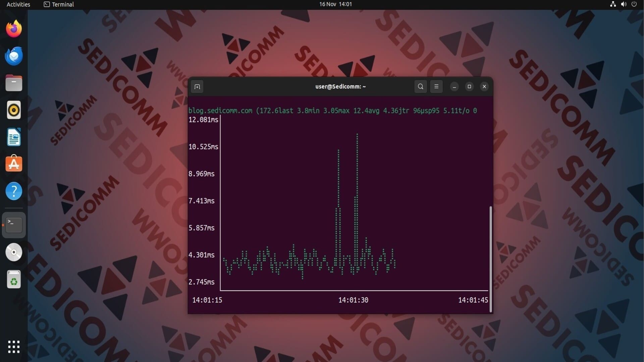This screenshot has width=644, height=362.
Task: Click the terminal vertical scrollbar
Action: (x=491, y=259)
